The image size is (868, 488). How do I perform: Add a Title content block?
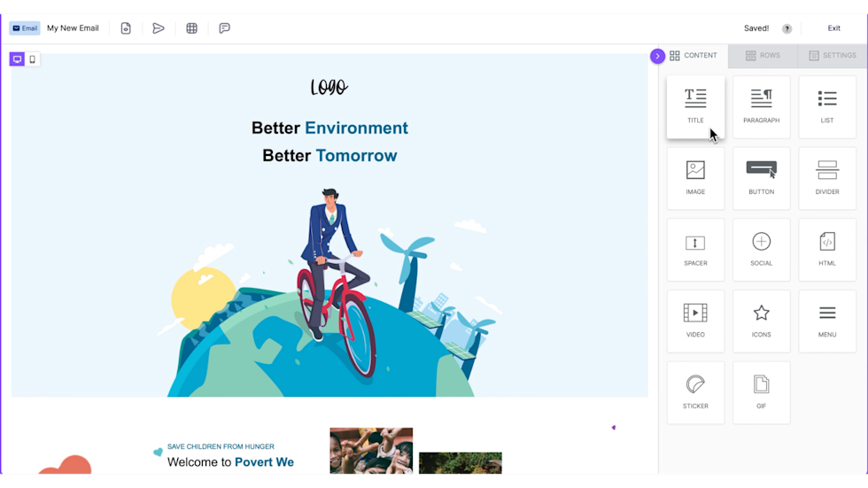click(695, 106)
